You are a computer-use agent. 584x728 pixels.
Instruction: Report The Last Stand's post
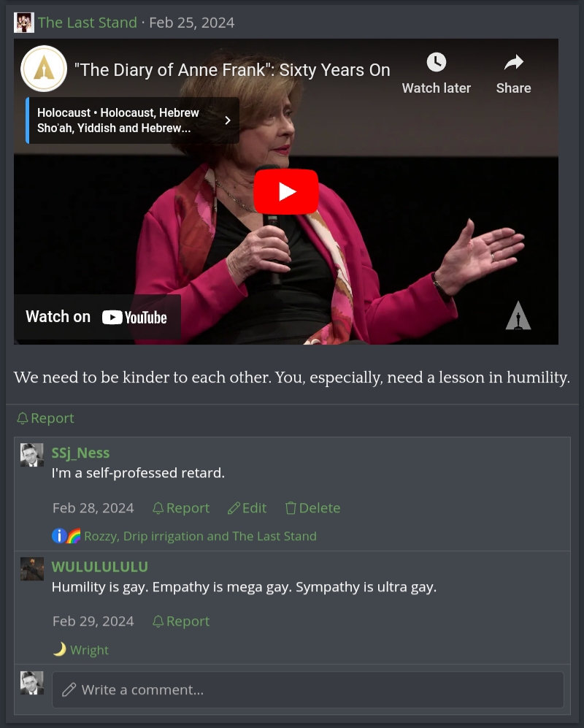pyautogui.click(x=45, y=418)
